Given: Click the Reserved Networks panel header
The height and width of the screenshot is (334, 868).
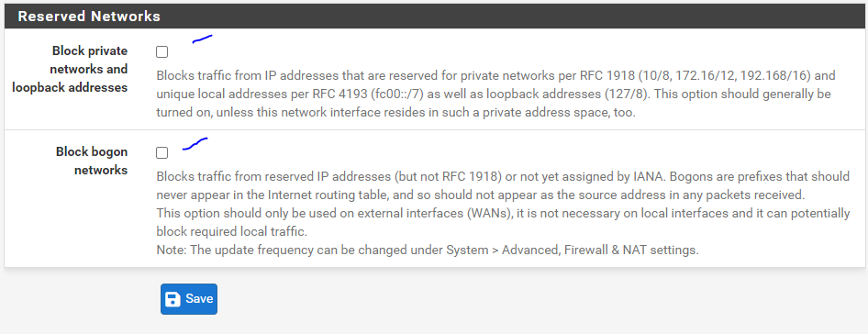Looking at the screenshot, I should tap(434, 17).
